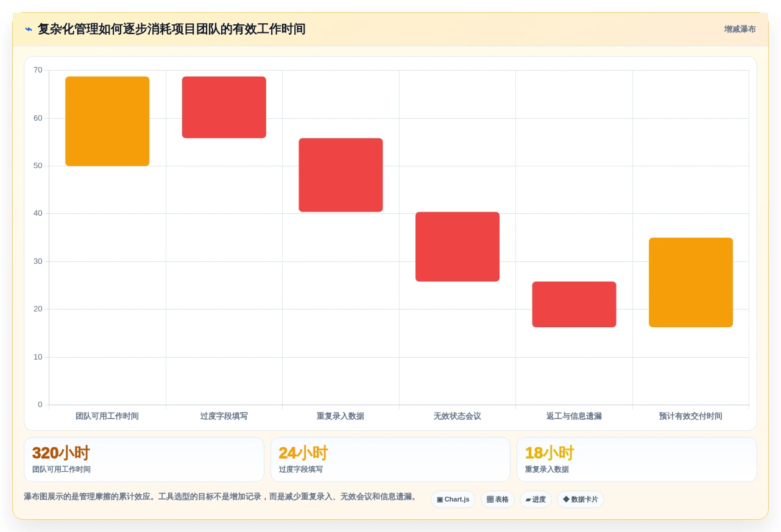Click the red 无效状态会议 bar
The height and width of the screenshot is (532, 781).
458,247
